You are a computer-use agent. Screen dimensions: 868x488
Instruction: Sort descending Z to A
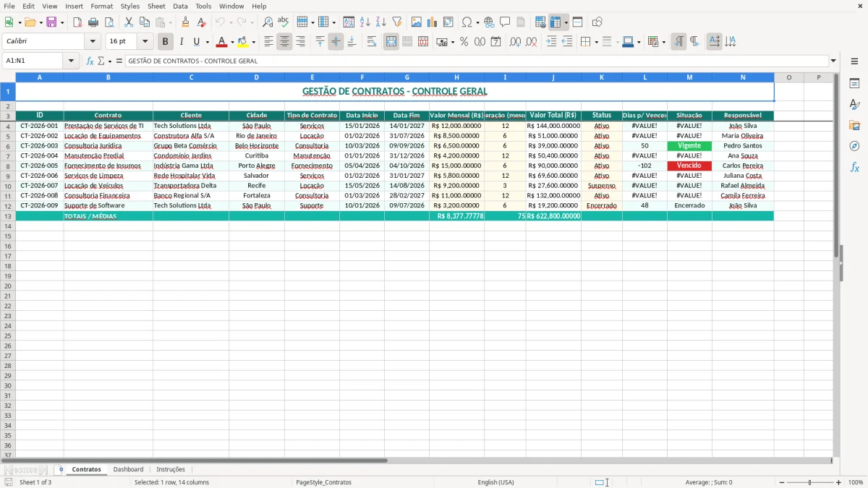[x=381, y=22]
